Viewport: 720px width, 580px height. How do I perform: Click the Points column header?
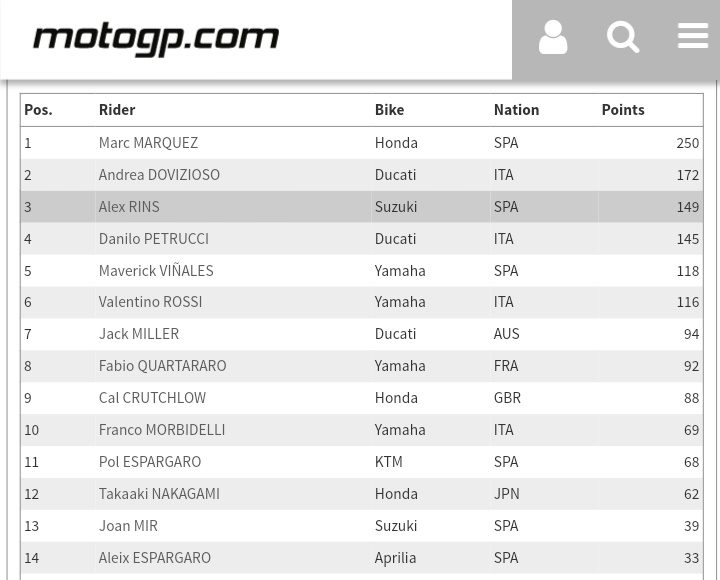(623, 110)
